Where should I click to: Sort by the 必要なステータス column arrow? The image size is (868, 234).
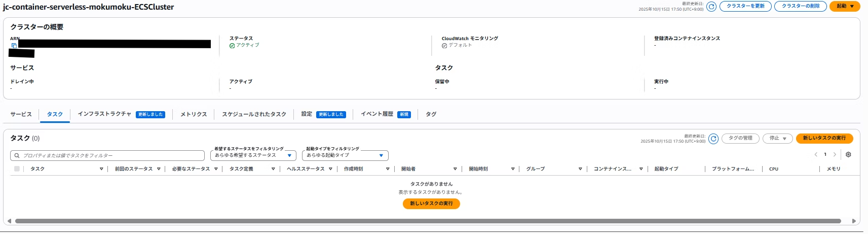click(x=216, y=169)
